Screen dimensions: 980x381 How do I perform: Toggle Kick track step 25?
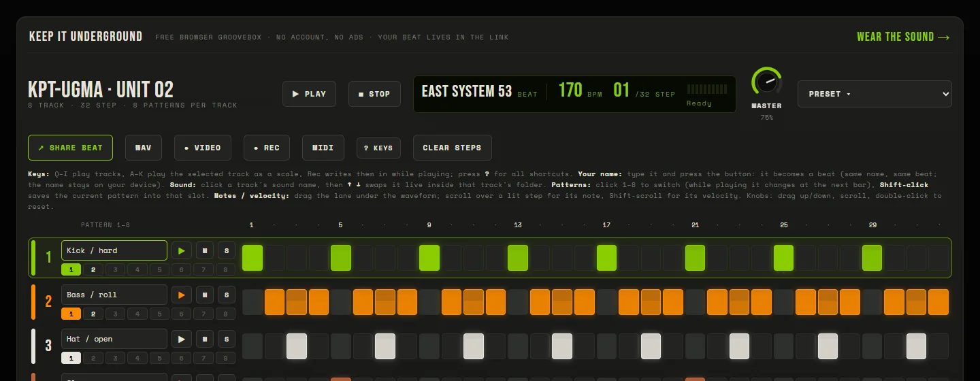tap(783, 258)
